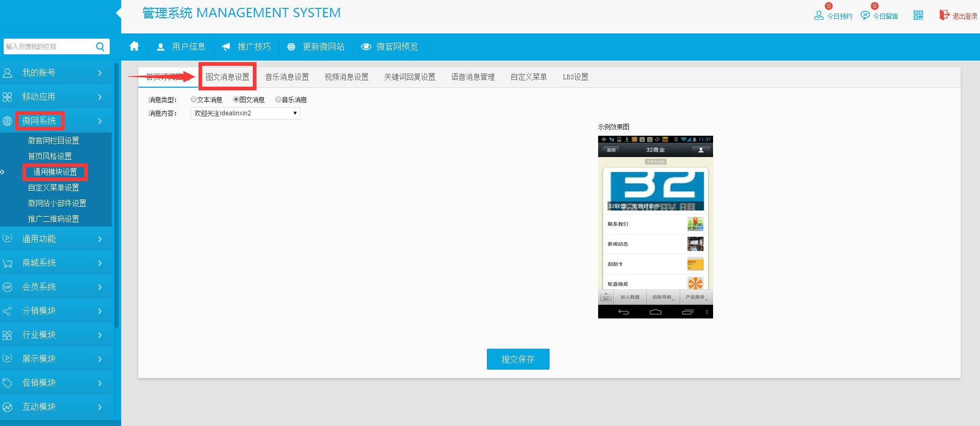Select the 文本消息 radio button
The image size is (980, 426).
point(194,99)
